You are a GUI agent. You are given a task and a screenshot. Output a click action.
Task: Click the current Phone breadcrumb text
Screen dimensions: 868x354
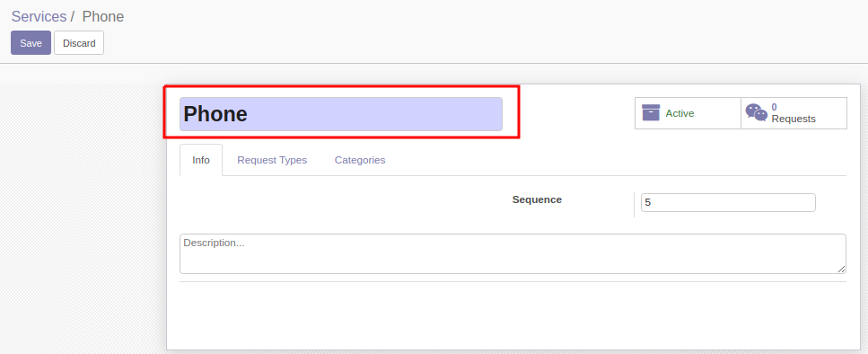[103, 16]
